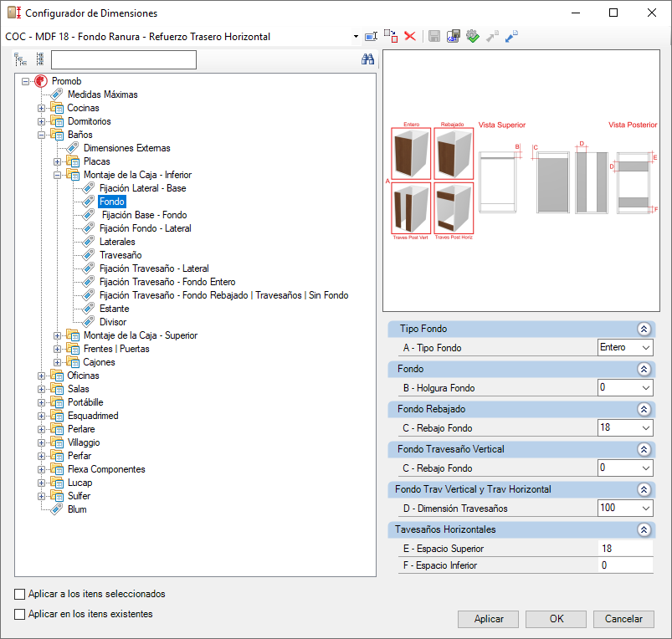Select the Esquadrimed tree item
The image size is (672, 639).
(93, 416)
